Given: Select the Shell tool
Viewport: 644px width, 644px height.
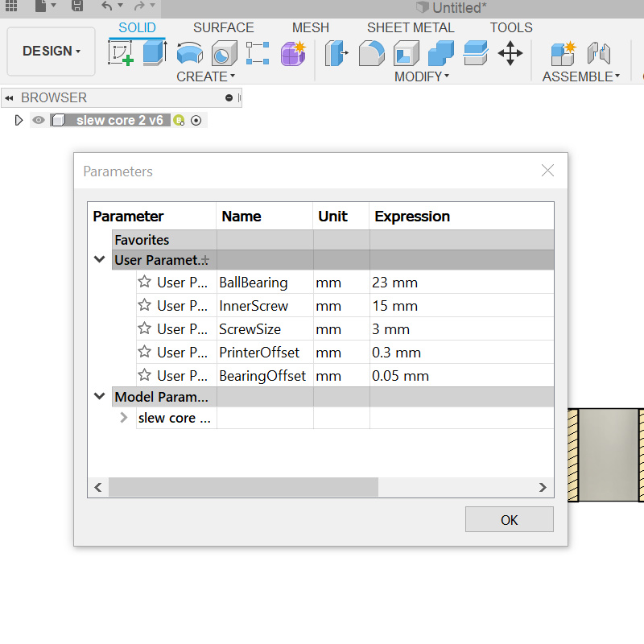Looking at the screenshot, I should [x=407, y=53].
